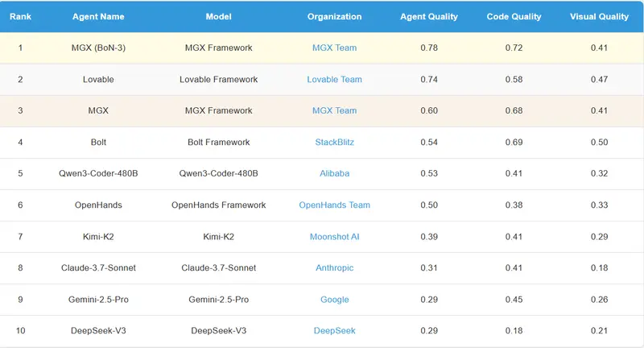Open the Anthropic organization link
The width and height of the screenshot is (644, 348).
click(334, 268)
